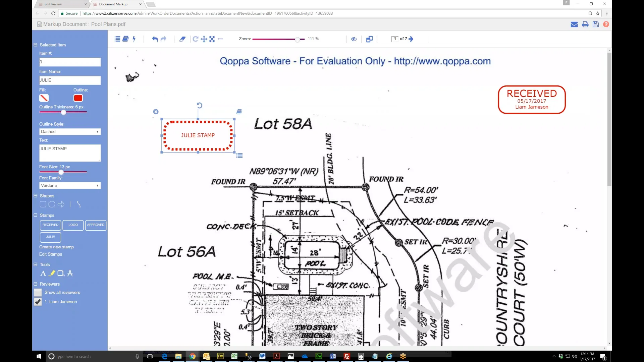
Task: Click the email envelope icon
Action: (574, 24)
